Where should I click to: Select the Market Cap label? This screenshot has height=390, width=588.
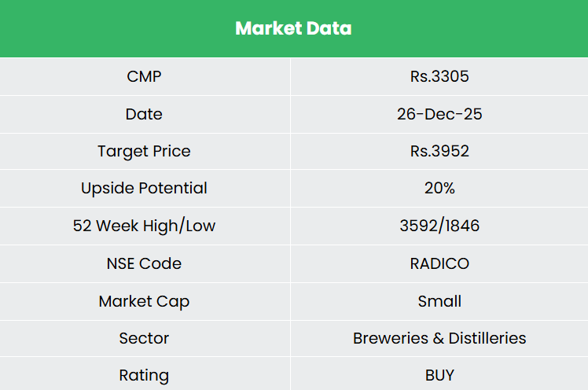[144, 301]
